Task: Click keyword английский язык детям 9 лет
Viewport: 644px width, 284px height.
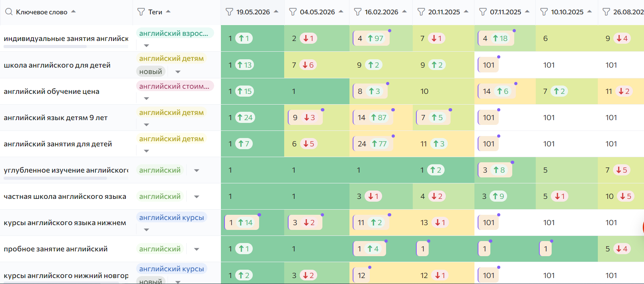Action: tap(56, 118)
